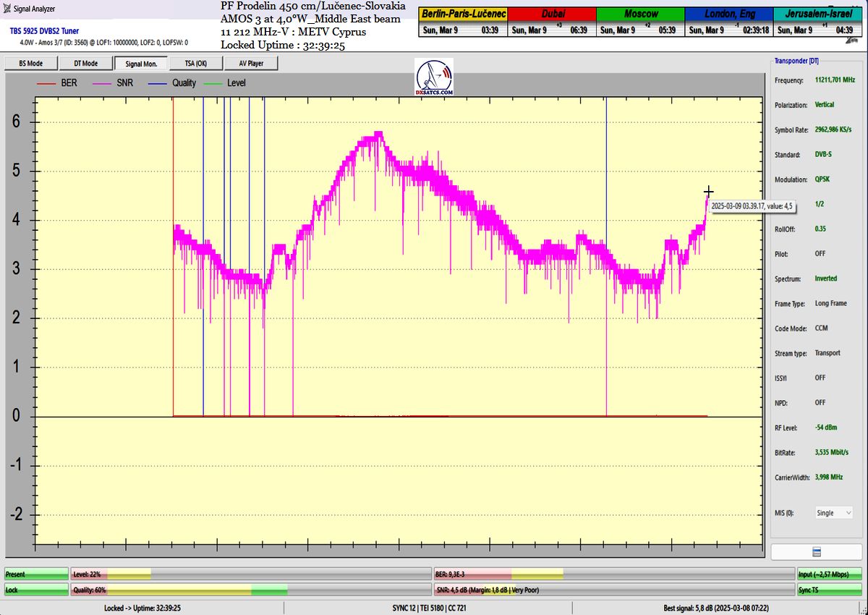This screenshot has height=615, width=868.
Task: Click the Input (~2,57 Mbps) indicator
Action: click(x=830, y=574)
